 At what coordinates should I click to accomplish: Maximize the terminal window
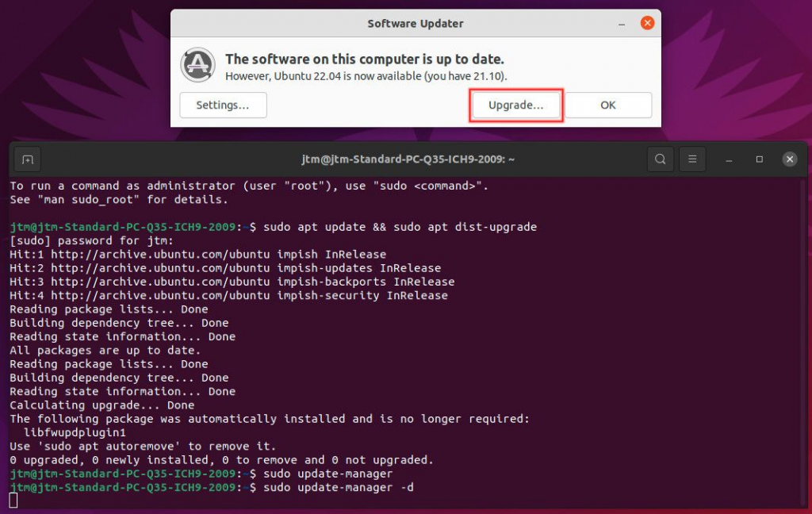(x=759, y=159)
